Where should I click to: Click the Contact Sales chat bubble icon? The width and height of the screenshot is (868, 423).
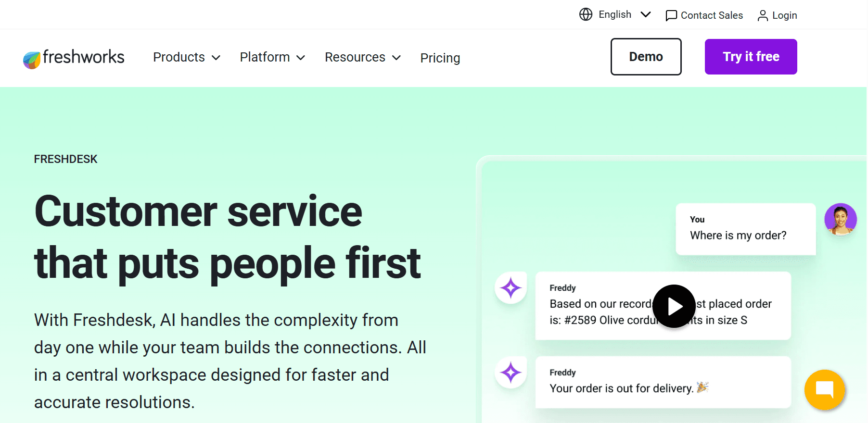point(671,16)
